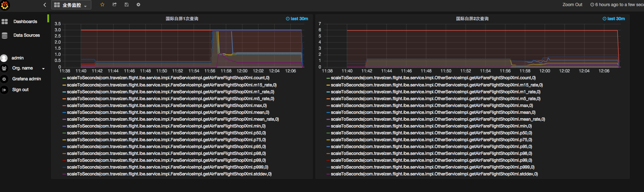644x192 pixels.
Task: Click the Sign out link
Action: [x=20, y=90]
